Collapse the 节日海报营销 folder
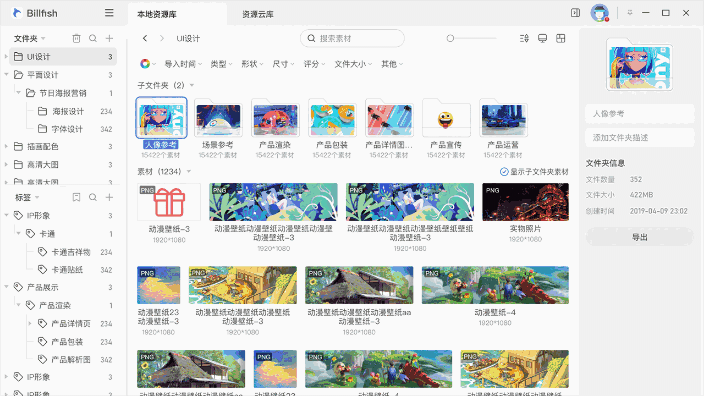The height and width of the screenshot is (396, 704). coord(18,93)
